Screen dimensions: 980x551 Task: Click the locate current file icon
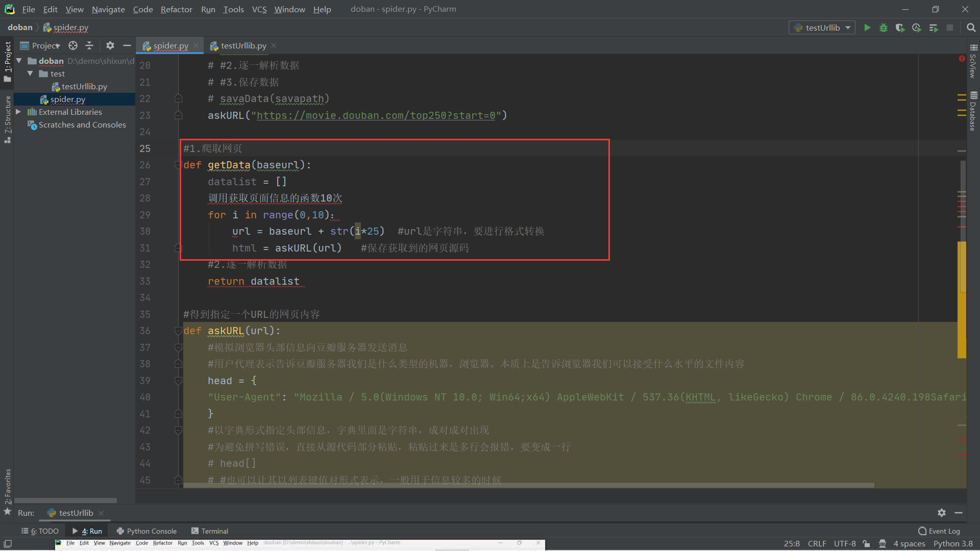point(73,45)
